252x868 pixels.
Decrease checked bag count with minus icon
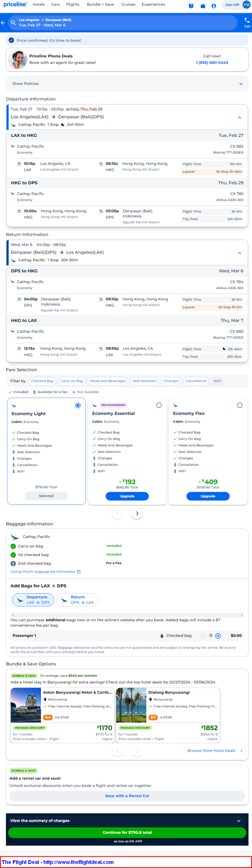click(x=203, y=636)
